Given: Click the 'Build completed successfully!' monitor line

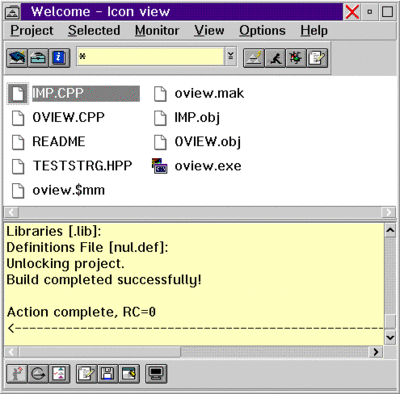Looking at the screenshot, I should [x=104, y=280].
